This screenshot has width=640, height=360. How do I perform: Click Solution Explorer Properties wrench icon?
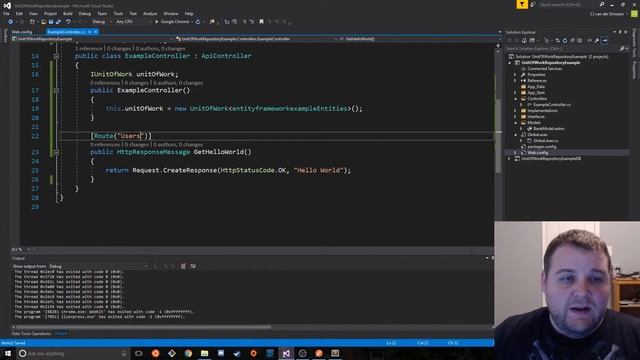(x=597, y=40)
